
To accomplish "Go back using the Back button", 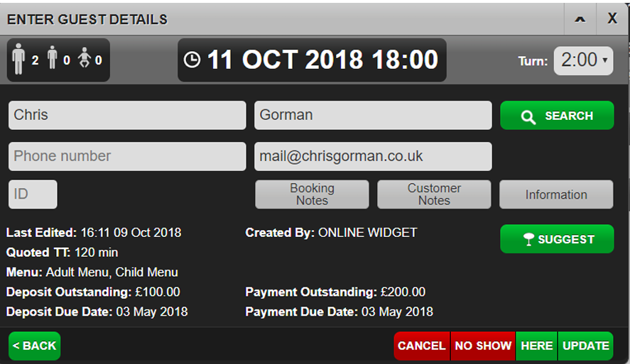I will pos(35,346).
